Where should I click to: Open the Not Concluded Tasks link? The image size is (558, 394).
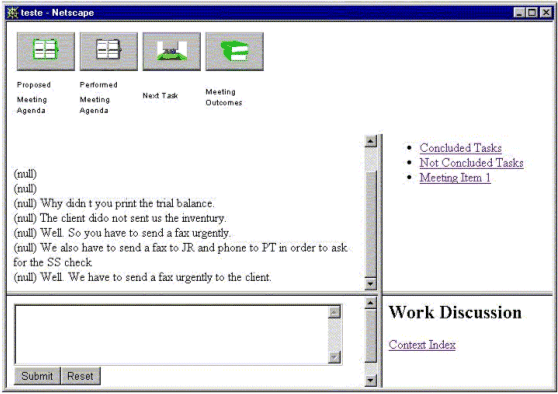click(472, 163)
